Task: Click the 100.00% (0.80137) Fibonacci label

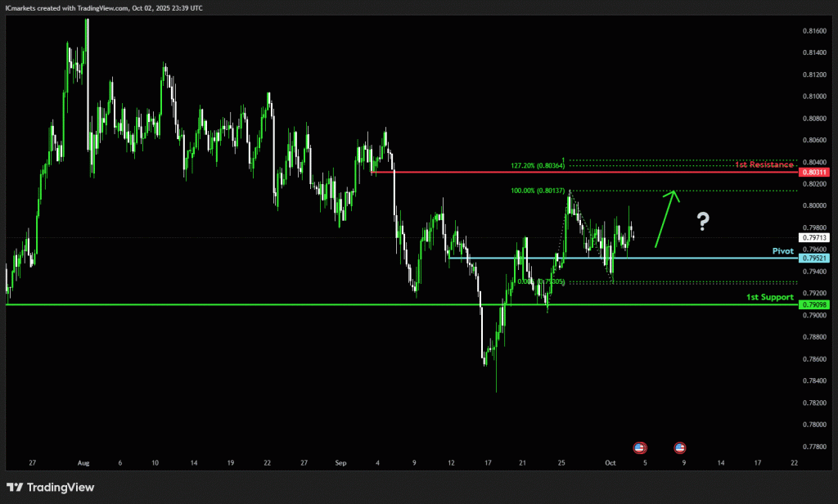Action: click(538, 191)
